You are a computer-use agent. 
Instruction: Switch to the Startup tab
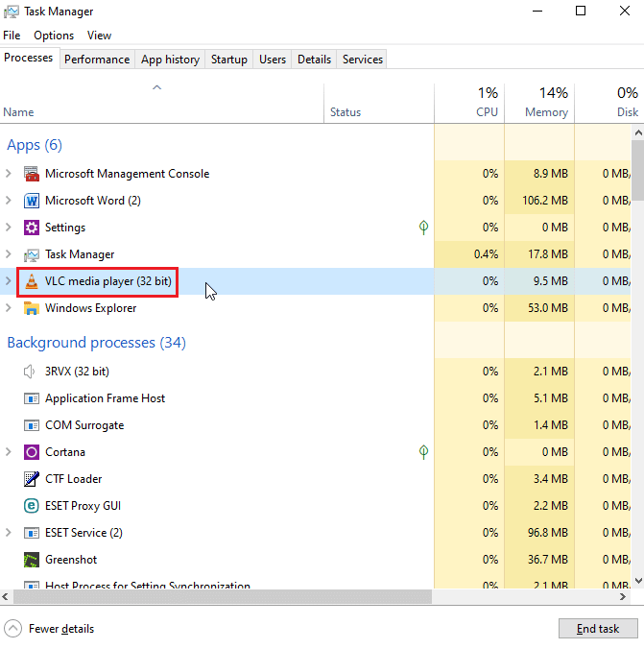(228, 60)
